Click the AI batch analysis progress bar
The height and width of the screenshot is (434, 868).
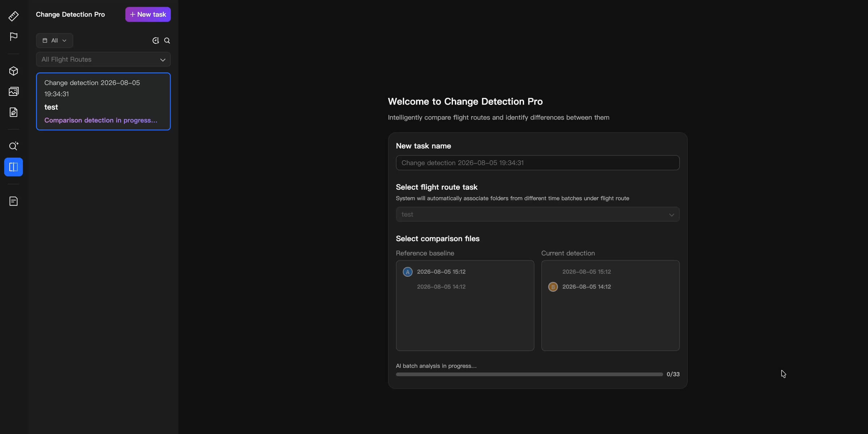[x=529, y=374]
